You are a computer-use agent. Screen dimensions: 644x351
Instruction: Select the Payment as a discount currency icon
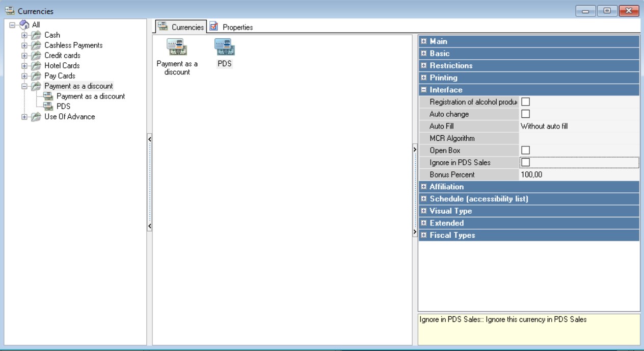(x=177, y=47)
